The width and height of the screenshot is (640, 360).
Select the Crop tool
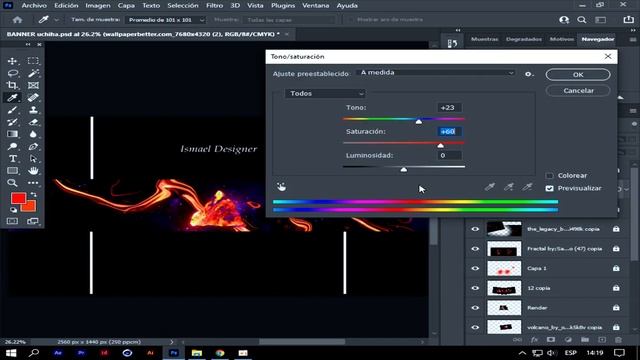(12, 85)
